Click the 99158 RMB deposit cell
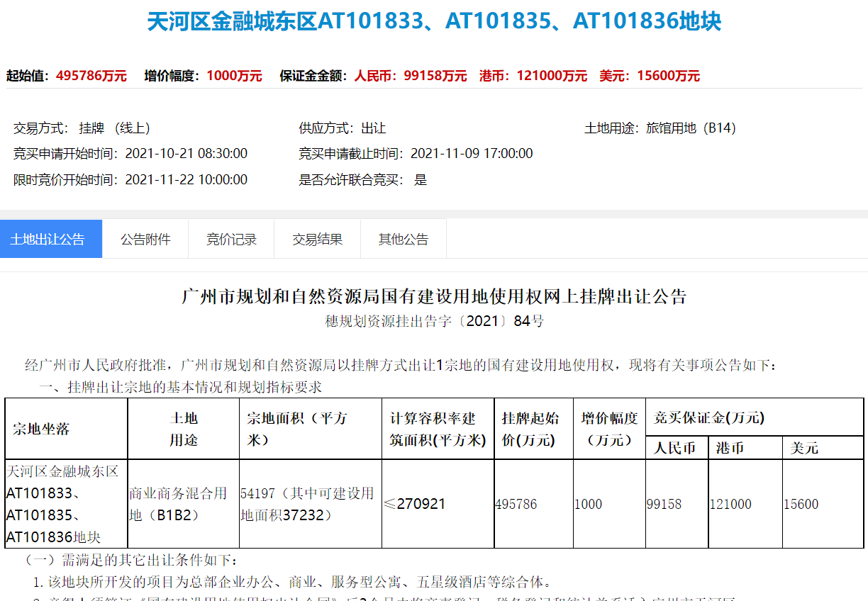Screen dimensions: 868x601 pyautogui.click(x=677, y=504)
